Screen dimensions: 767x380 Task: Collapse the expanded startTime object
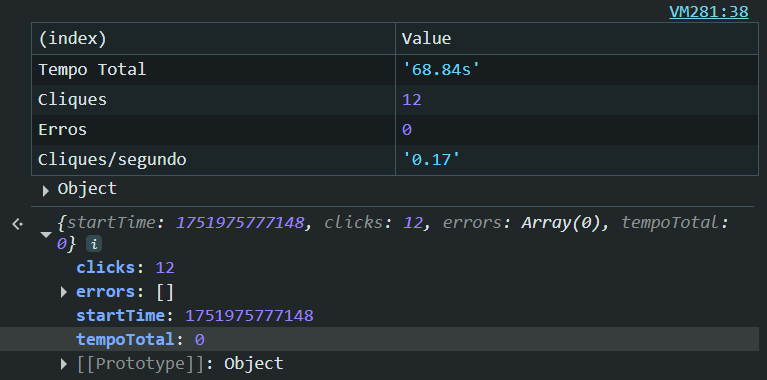click(46, 234)
